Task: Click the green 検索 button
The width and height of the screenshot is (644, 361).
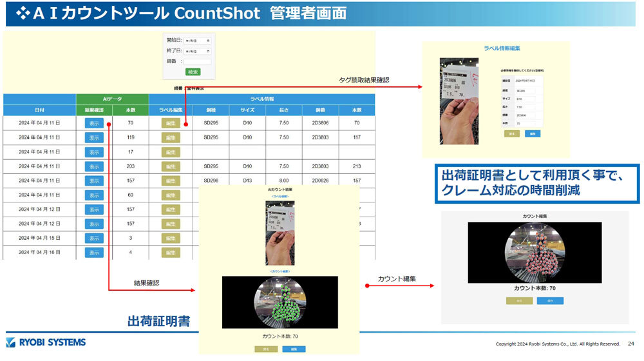Action: tap(193, 72)
